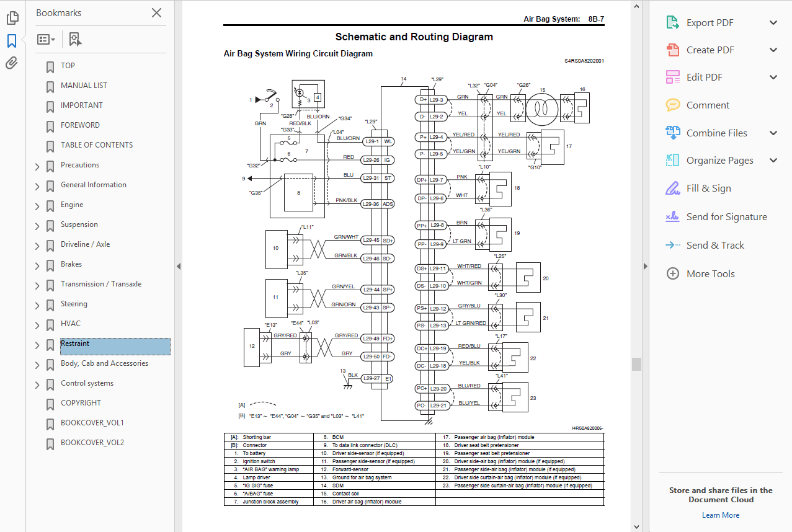Screen dimensions: 792x532
Task: Click the Learn More link
Action: tap(720, 515)
